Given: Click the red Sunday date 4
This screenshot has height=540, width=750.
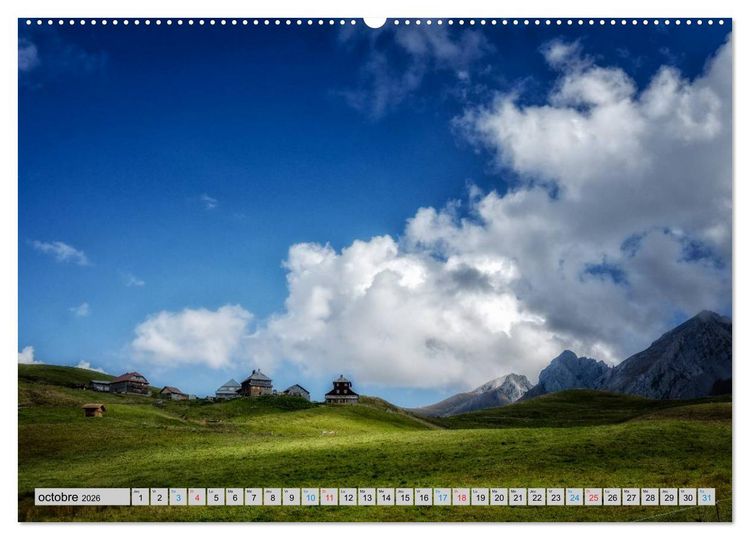Looking at the screenshot, I should pyautogui.click(x=197, y=497).
